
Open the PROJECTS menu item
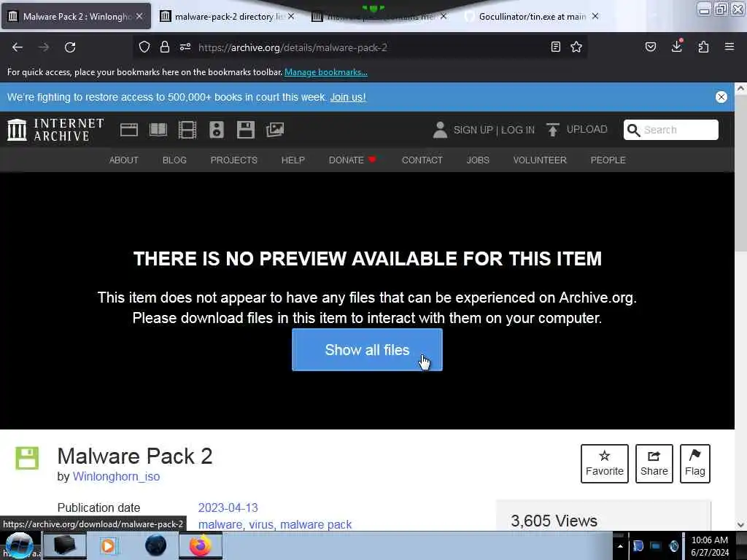pyautogui.click(x=234, y=160)
